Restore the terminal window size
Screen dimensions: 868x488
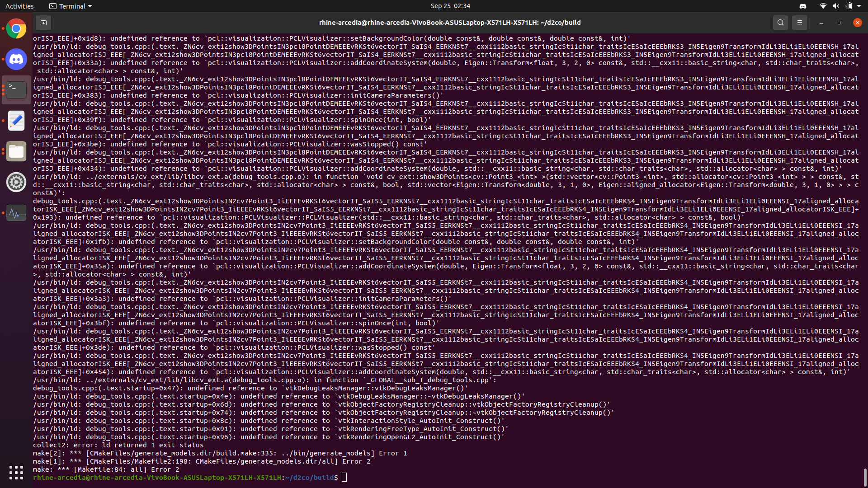pyautogui.click(x=839, y=23)
